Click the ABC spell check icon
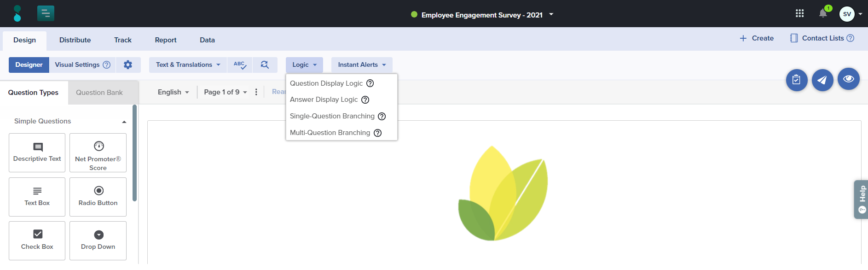The width and height of the screenshot is (868, 270). point(240,65)
